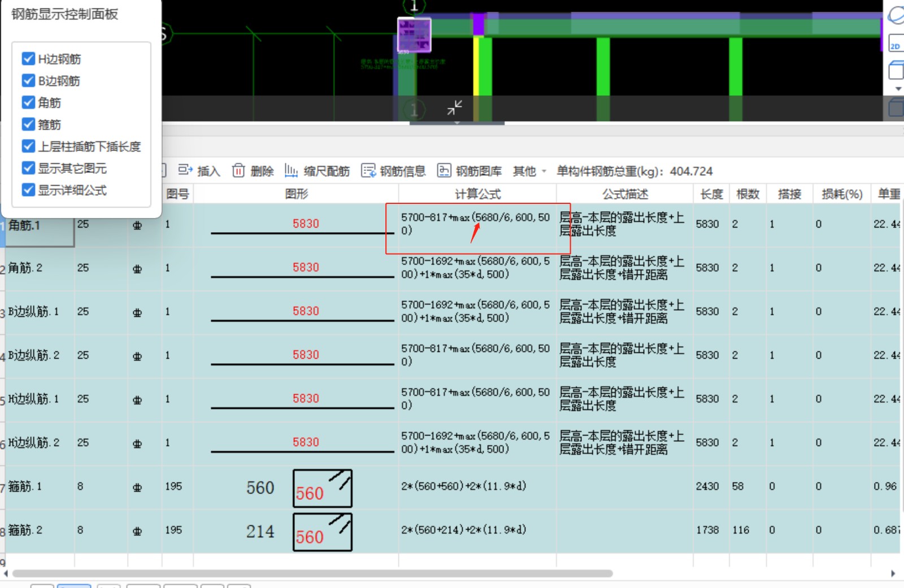904x588 pixels.
Task: Click 5830 shape drawing in 角筋.1 row
Action: pos(302,226)
